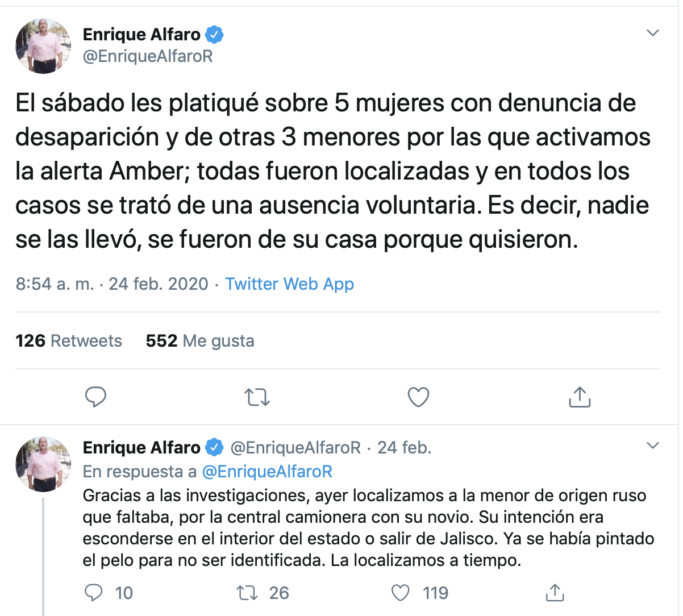The height and width of the screenshot is (616, 683).
Task: View the 552 Me gusta list
Action: tap(200, 341)
